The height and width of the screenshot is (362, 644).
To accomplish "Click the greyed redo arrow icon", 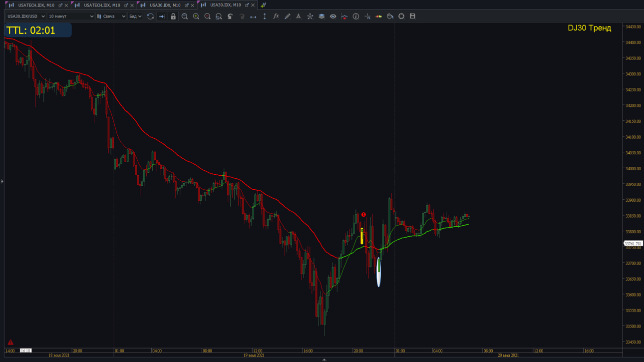I will tap(242, 16).
